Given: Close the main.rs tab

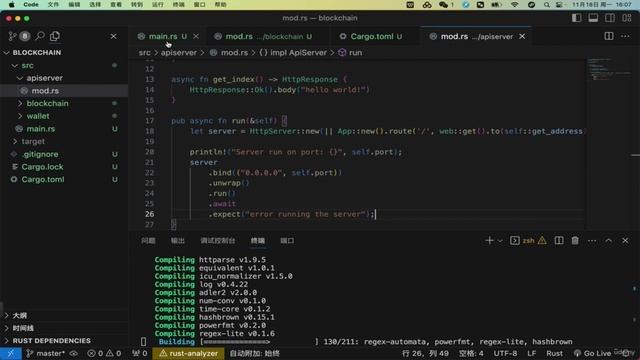Looking at the screenshot, I should (x=196, y=36).
